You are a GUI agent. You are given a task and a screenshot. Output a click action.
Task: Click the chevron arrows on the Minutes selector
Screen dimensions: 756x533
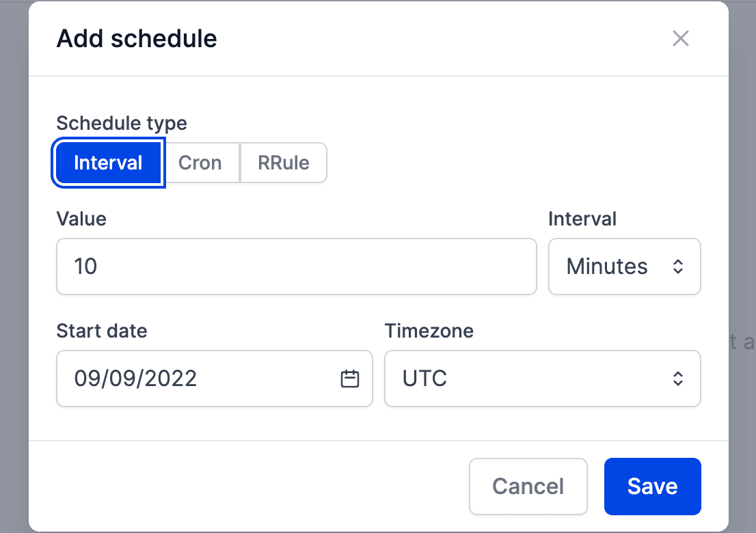(677, 266)
